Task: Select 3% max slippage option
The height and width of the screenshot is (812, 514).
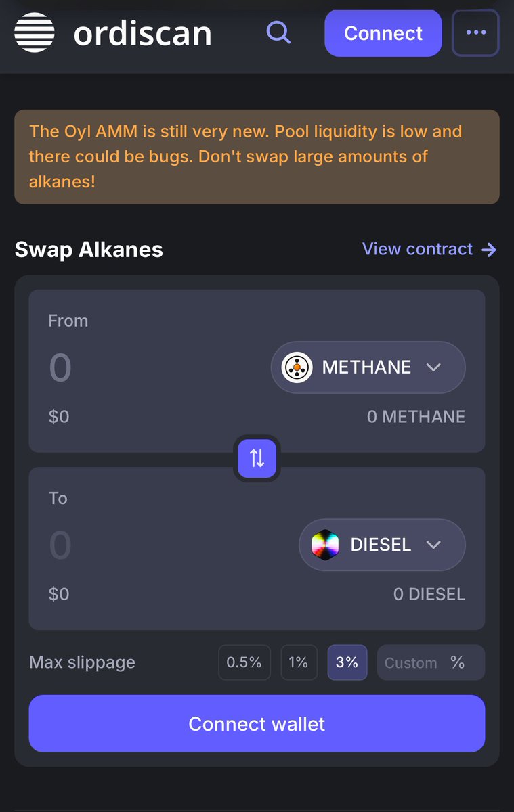Action: coord(347,662)
